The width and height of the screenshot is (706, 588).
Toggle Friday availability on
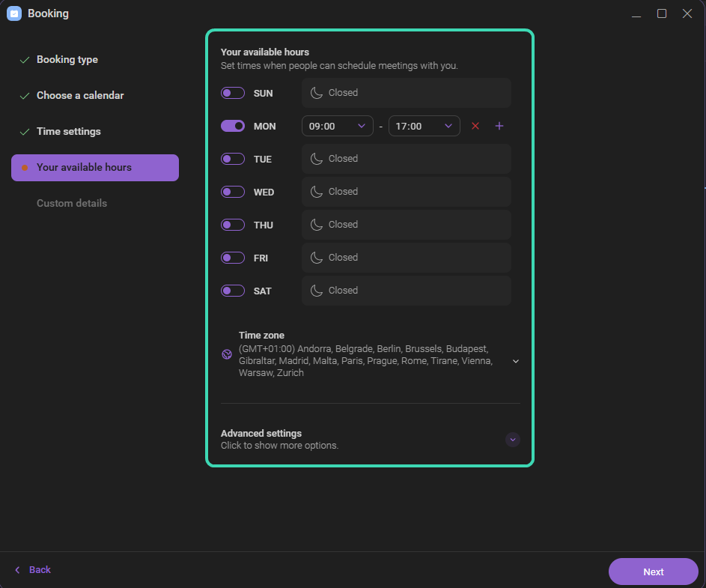pyautogui.click(x=233, y=257)
